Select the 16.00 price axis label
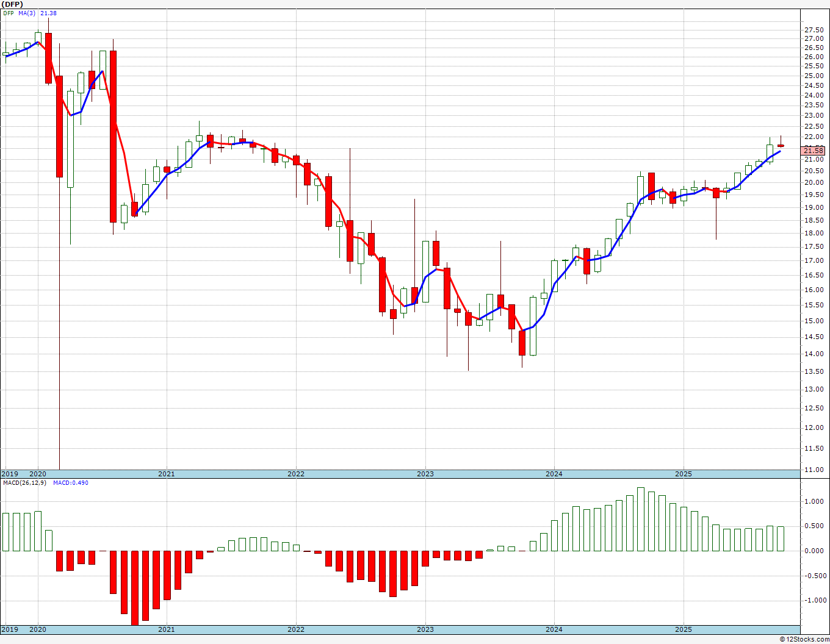 (814, 290)
